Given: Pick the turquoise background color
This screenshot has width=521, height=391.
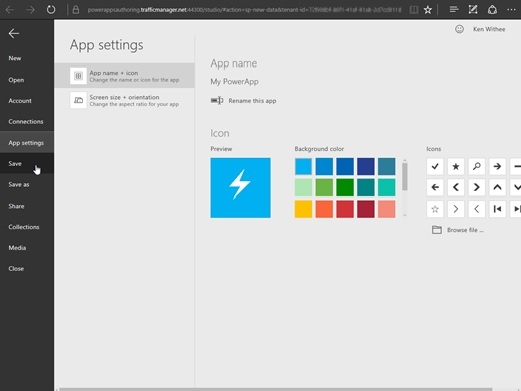Looking at the screenshot, I should 387,187.
